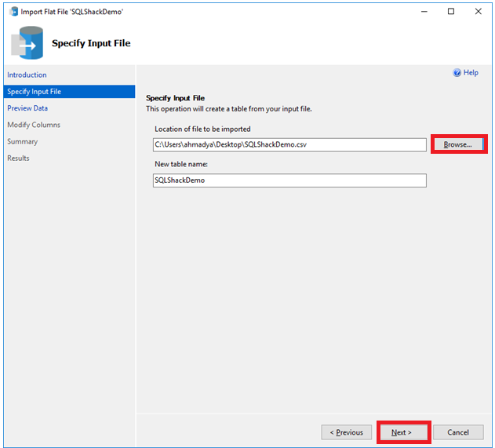Click the Help question mark icon
The width and height of the screenshot is (495, 448).
tap(457, 73)
